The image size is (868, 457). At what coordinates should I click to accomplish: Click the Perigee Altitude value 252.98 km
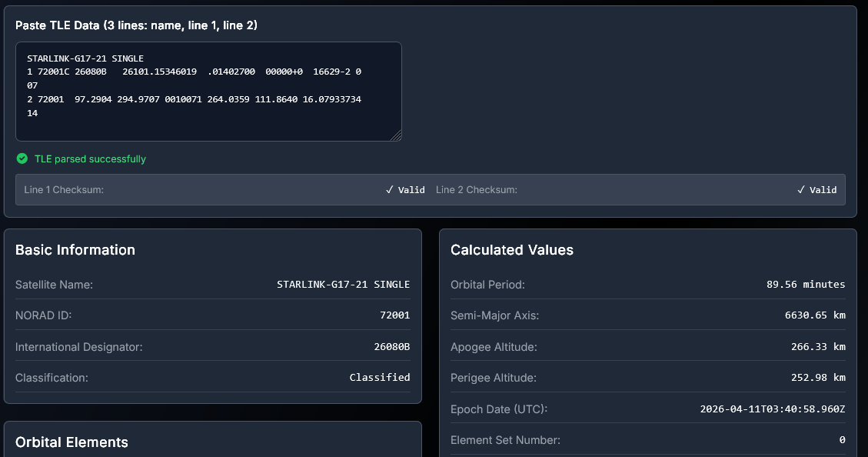click(818, 378)
